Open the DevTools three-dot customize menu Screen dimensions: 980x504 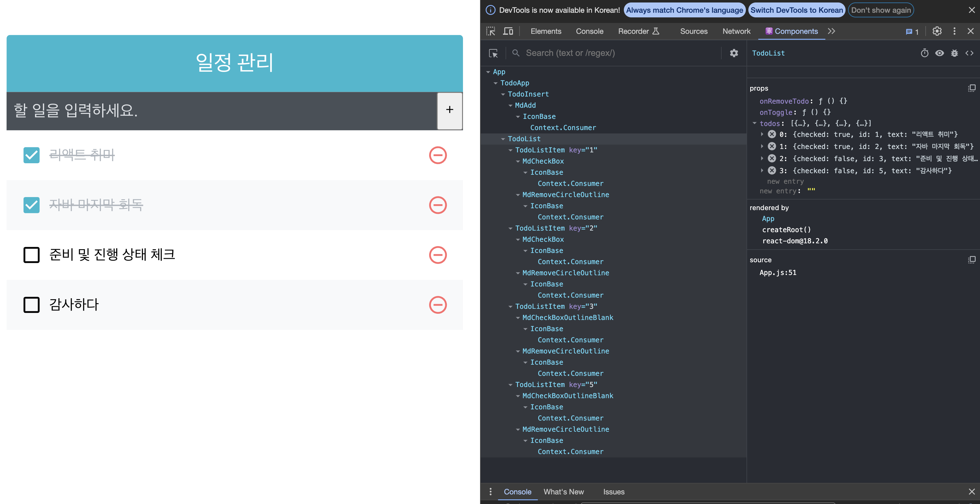point(954,31)
